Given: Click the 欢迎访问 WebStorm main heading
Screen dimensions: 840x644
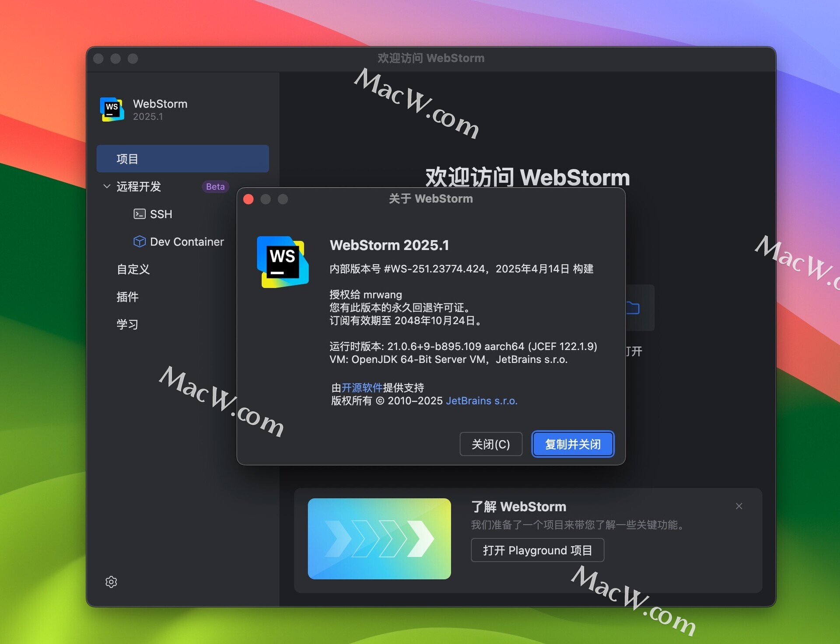Looking at the screenshot, I should click(x=528, y=177).
